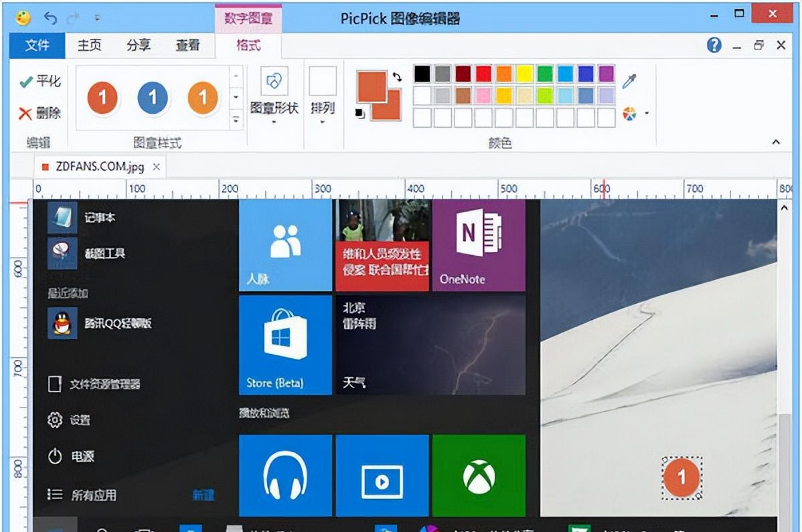Screen dimensions: 802x532
Task: Choose the red-orange number stamp style
Action: (x=102, y=97)
